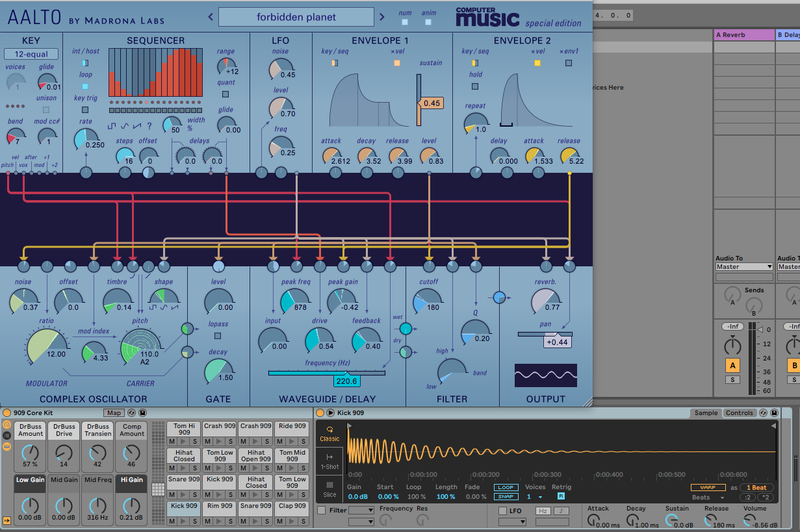Click the WARP button in Simpler

tap(708, 487)
